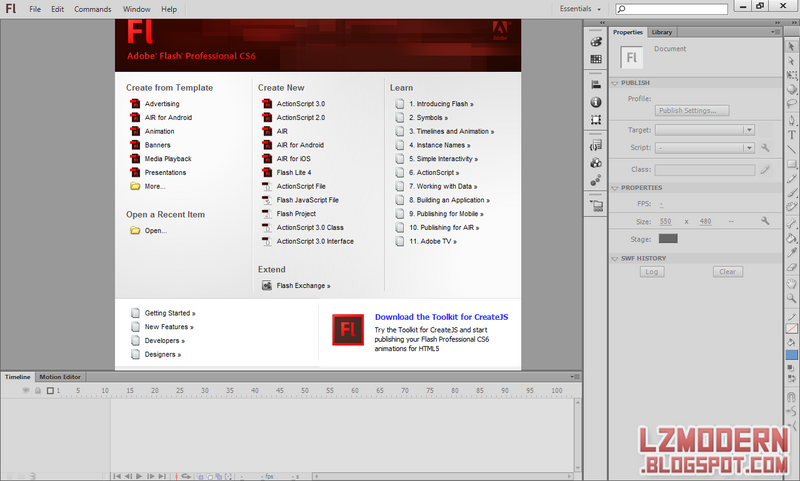The width and height of the screenshot is (800, 481).
Task: Open the collapsed Transform panel icon
Action: pos(595,120)
